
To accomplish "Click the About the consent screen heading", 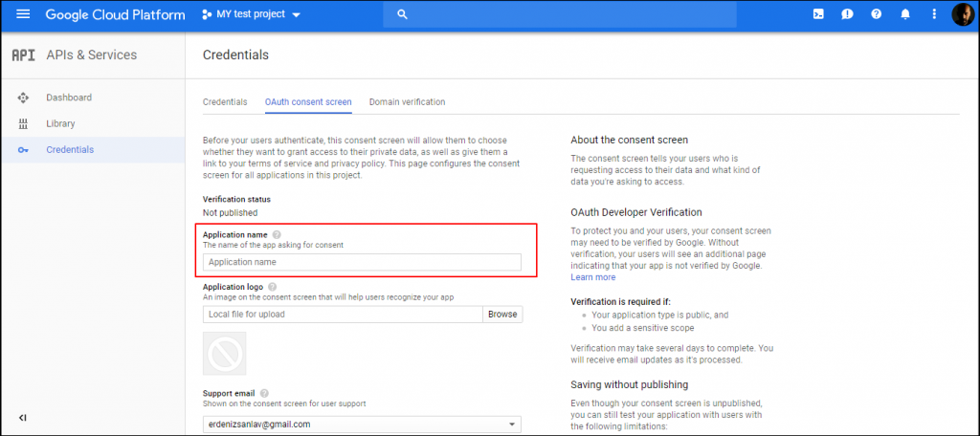I will pyautogui.click(x=630, y=140).
